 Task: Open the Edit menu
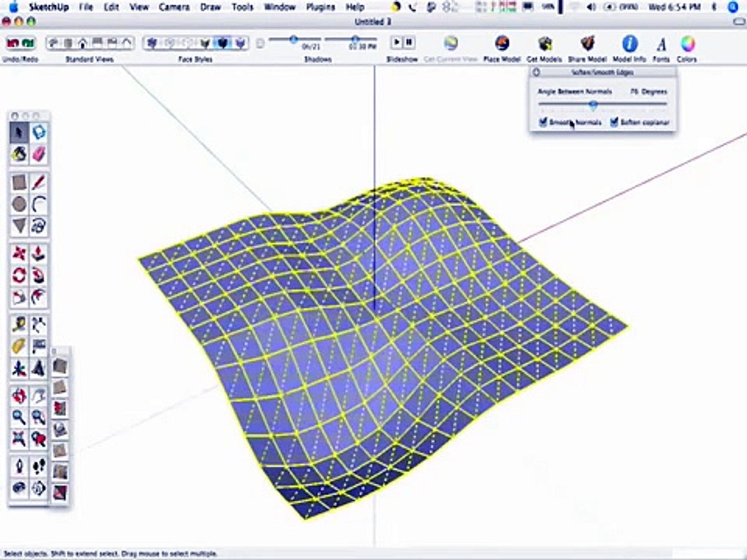tap(112, 7)
